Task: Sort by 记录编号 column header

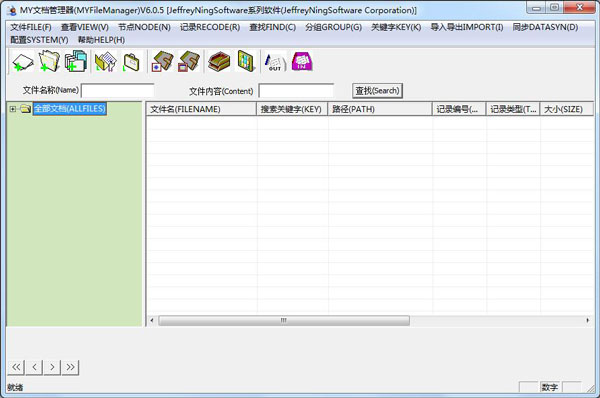Action: coord(459,109)
